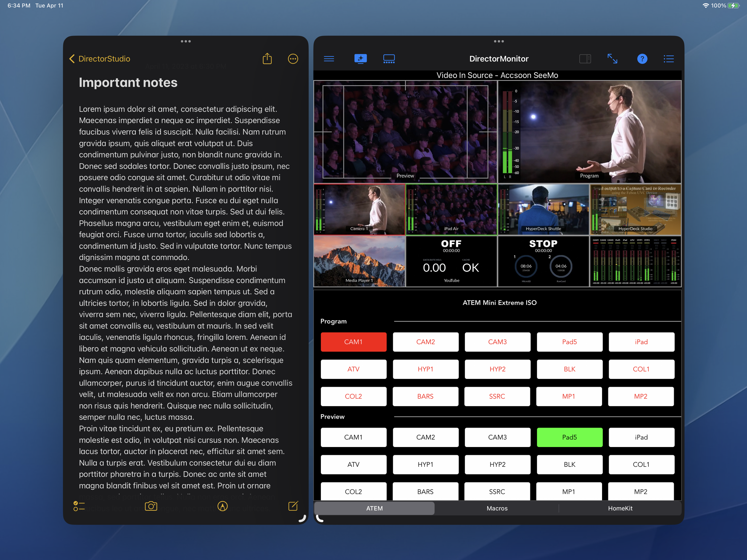
Task: Tap the fullscreen expand arrows icon
Action: (612, 59)
